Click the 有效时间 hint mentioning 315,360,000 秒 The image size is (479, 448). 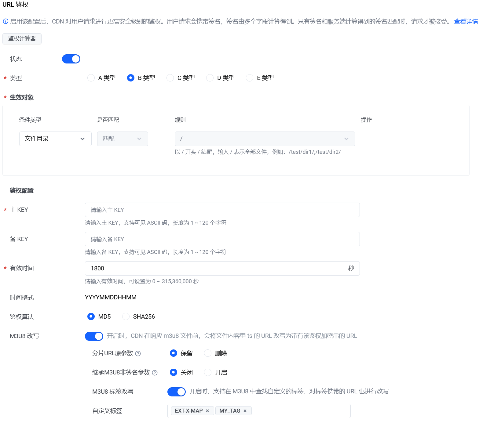pos(142,281)
